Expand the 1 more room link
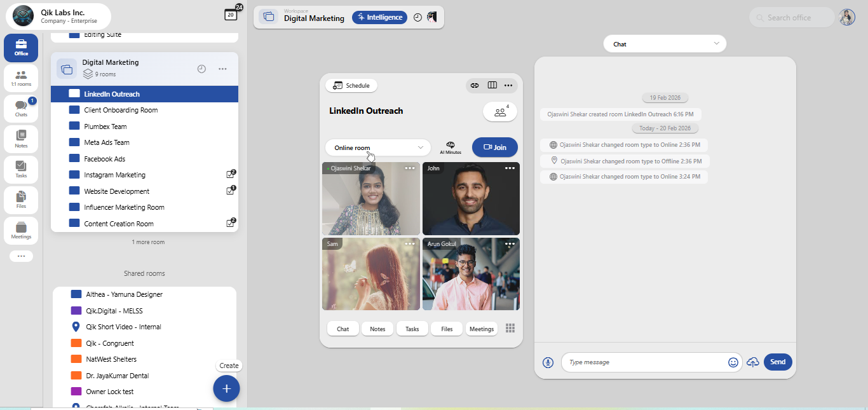This screenshot has height=410, width=868. [148, 242]
